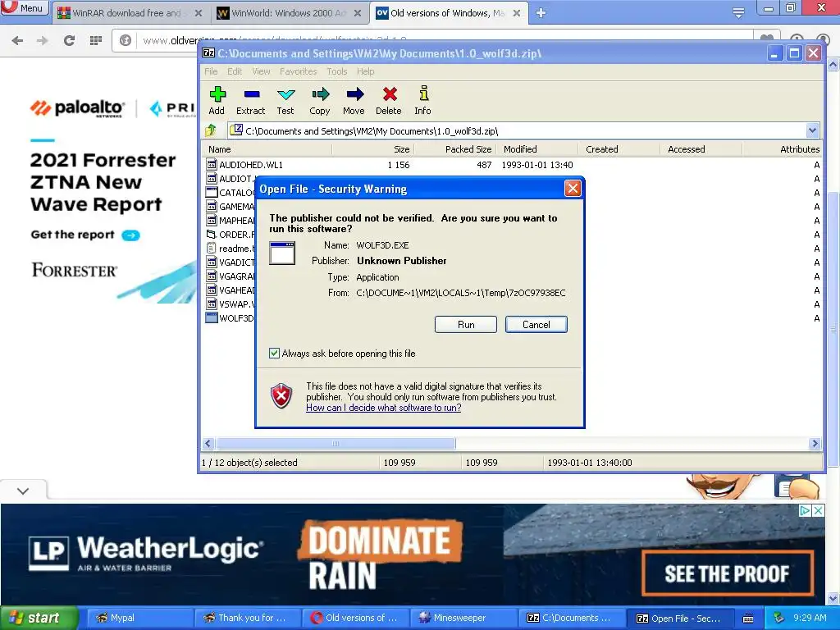Close the WinWorld Windows 2000 tab
The height and width of the screenshot is (630, 840).
click(358, 13)
